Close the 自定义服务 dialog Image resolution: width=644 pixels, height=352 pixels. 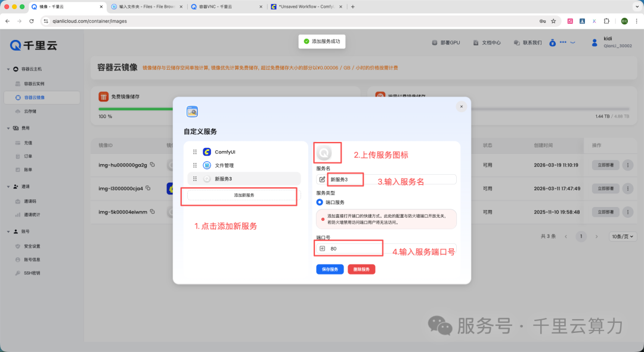click(x=461, y=106)
